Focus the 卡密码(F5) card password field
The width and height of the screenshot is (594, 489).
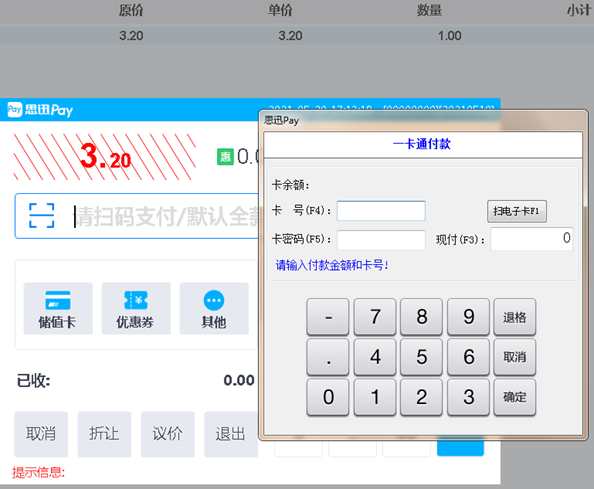[381, 240]
